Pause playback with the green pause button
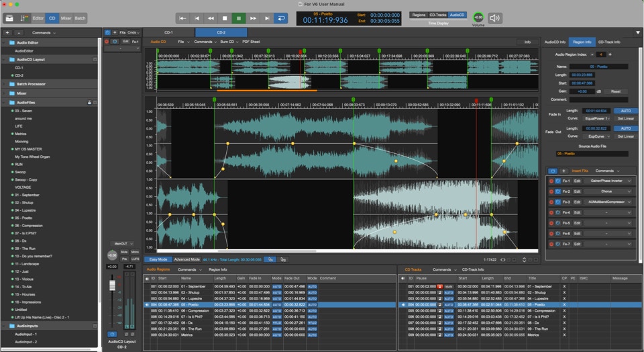644x352 pixels. [x=239, y=18]
